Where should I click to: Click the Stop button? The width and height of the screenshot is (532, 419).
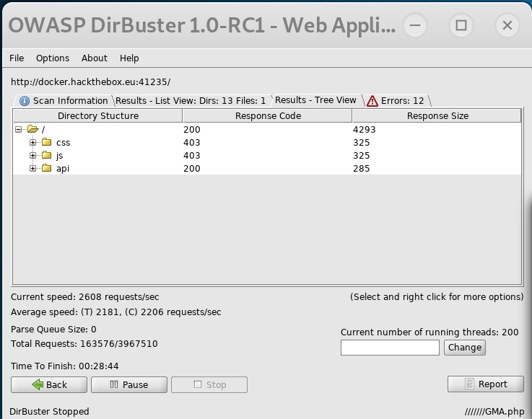[x=209, y=385]
